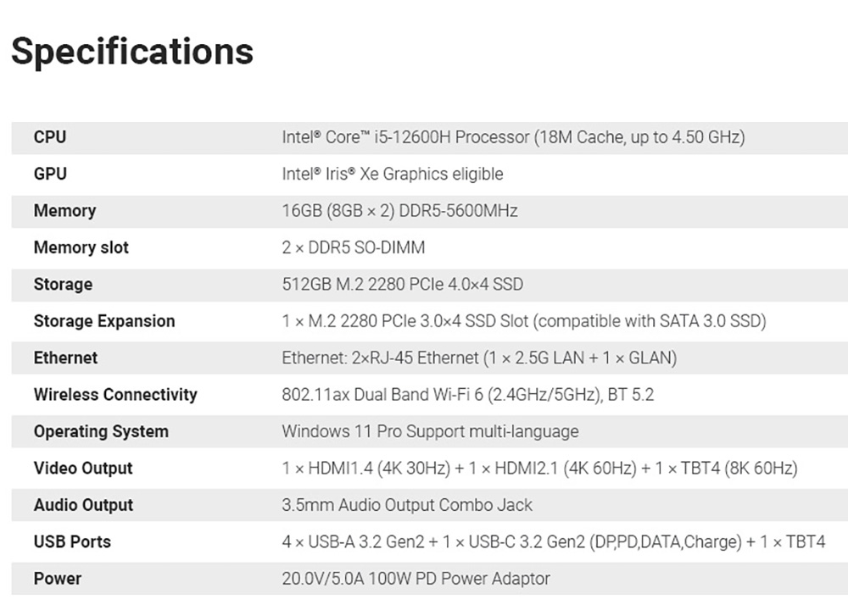Select the 2×RJ-45 Ethernet value text
848x616 pixels.
479,358
